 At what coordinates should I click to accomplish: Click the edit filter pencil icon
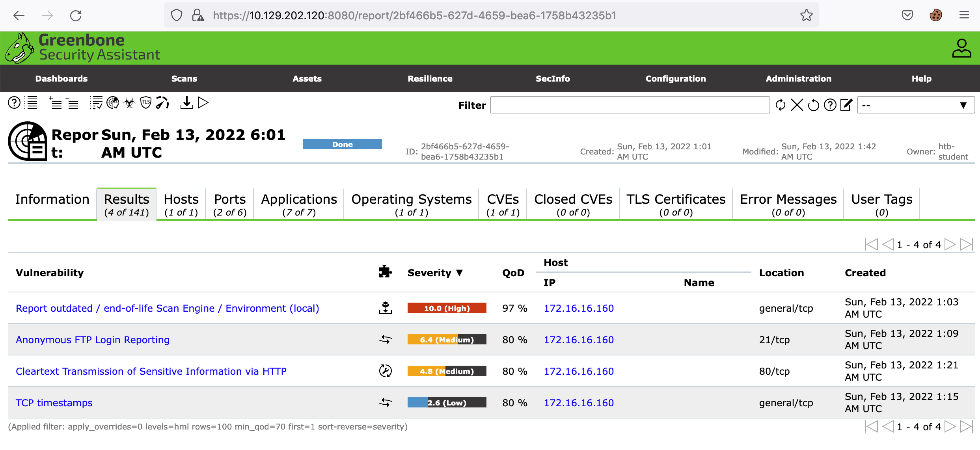[x=846, y=105]
